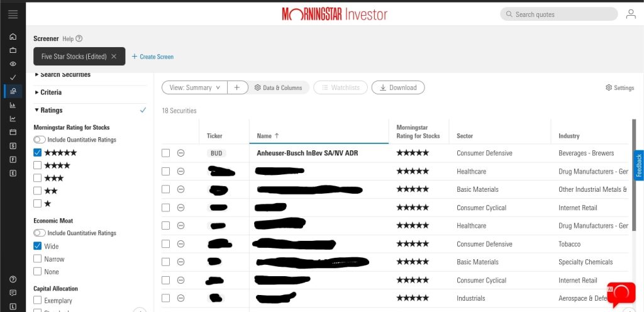Click the Beverages - Brewers industry cell
The image size is (644, 312).
(586, 153)
